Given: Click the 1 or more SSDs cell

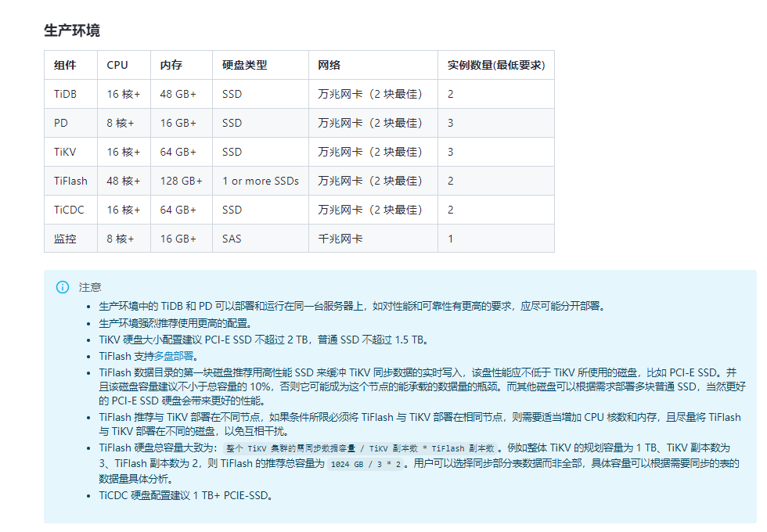Looking at the screenshot, I should coord(260,181).
